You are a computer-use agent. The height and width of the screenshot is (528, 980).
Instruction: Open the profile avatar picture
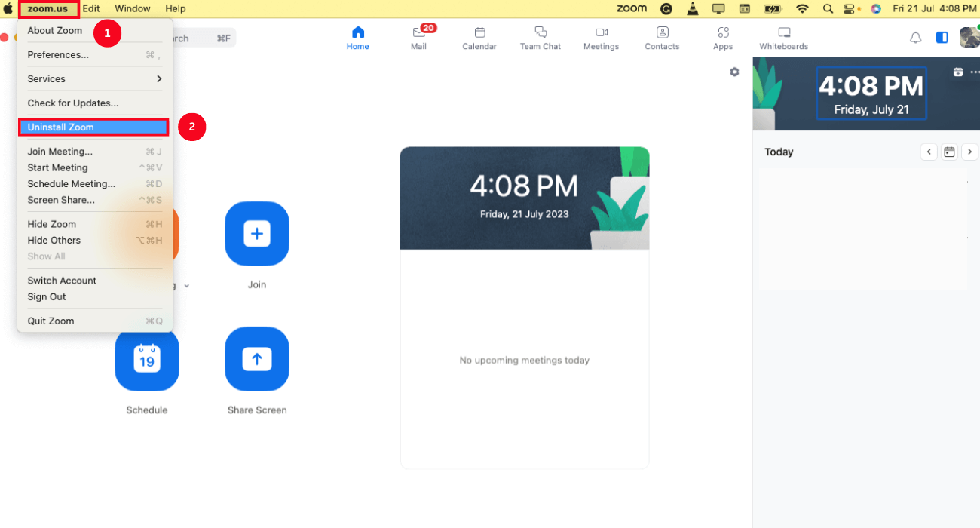(969, 38)
